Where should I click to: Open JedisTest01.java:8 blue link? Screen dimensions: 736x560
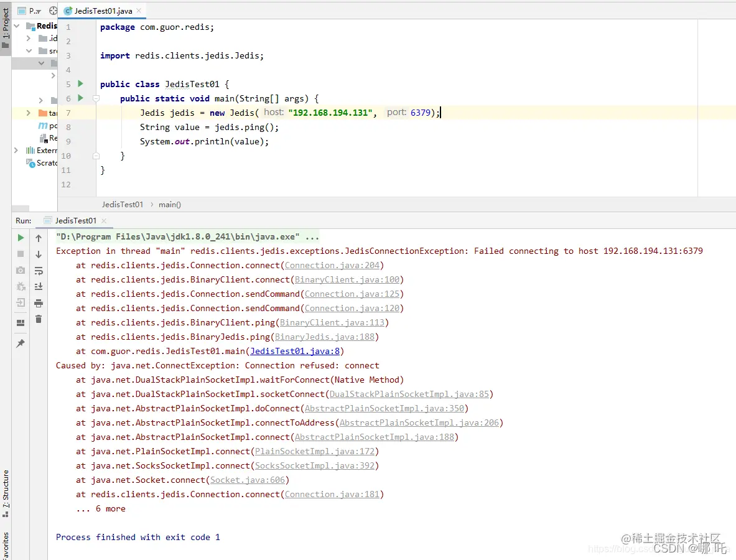295,351
